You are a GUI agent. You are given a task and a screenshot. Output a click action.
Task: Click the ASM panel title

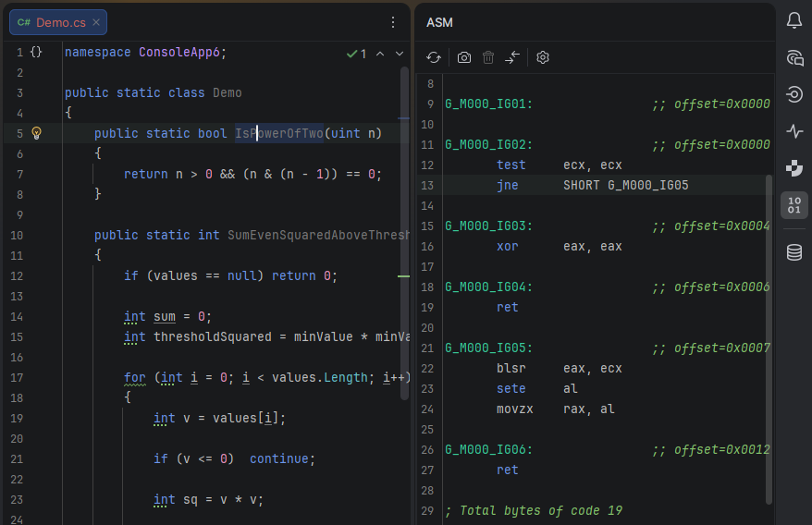point(439,23)
